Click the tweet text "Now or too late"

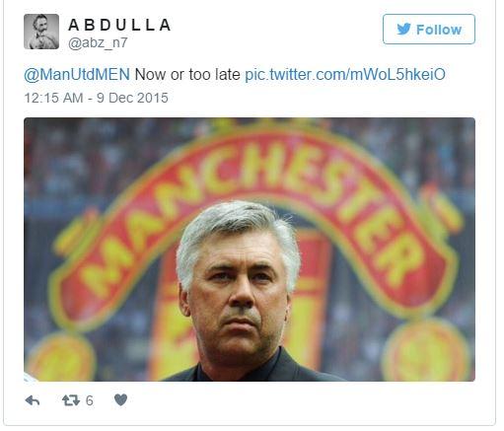tap(187, 74)
